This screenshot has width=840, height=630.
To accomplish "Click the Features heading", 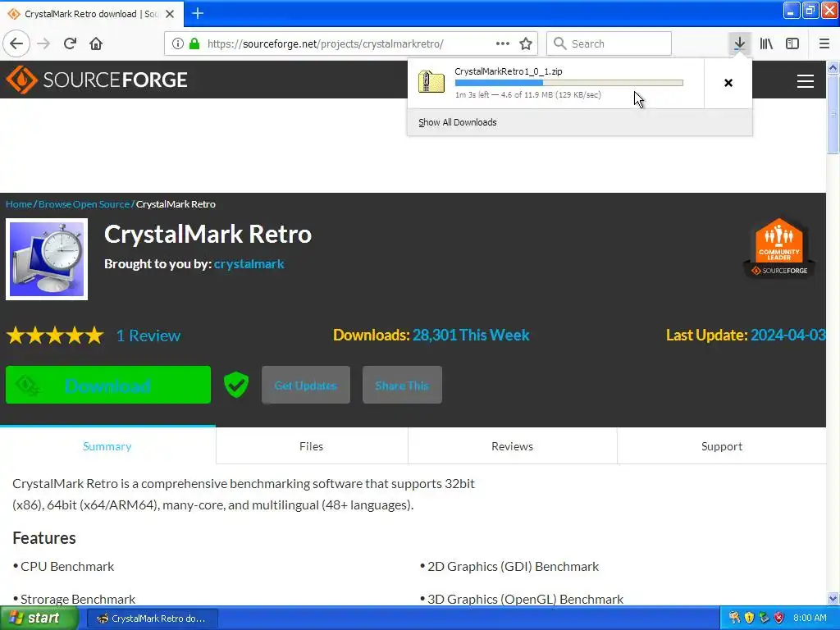I will [x=44, y=538].
